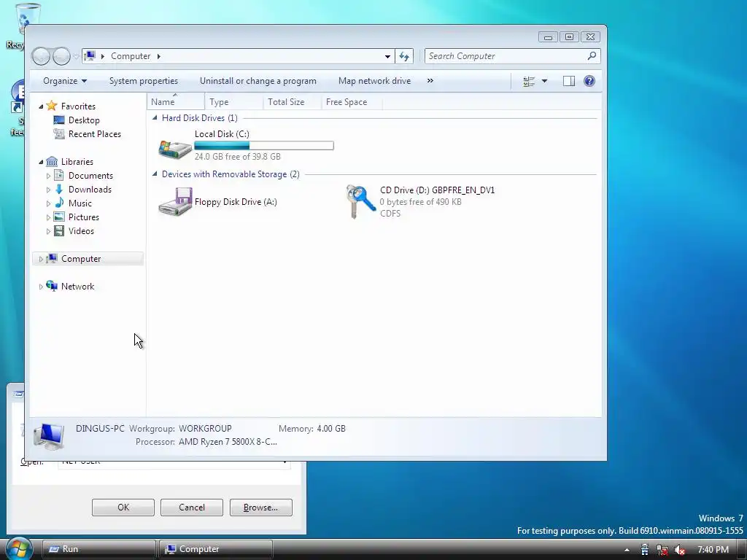The height and width of the screenshot is (560, 747).
Task: Click the CD Drive GBPFRE_EN_DV1 label
Action: click(438, 190)
